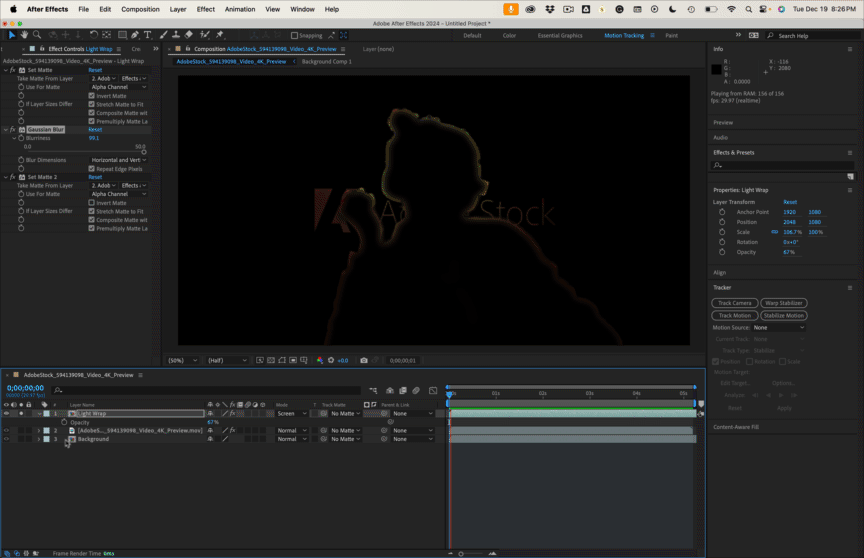Click Blurriness stopwatch in Effect Controls

tap(21, 138)
